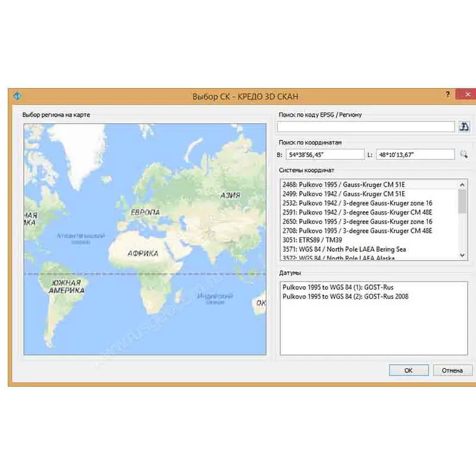Click the magnifier icon next to coordinates
Image resolution: width=476 pixels, height=476 pixels.
(x=464, y=155)
